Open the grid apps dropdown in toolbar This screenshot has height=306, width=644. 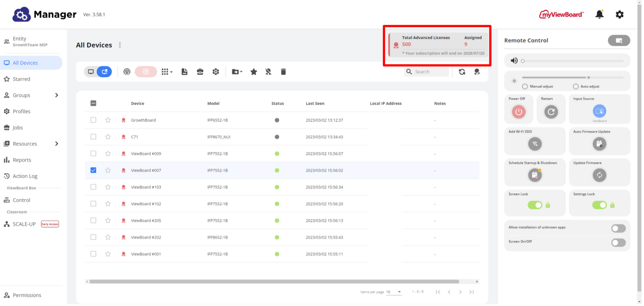(x=167, y=72)
